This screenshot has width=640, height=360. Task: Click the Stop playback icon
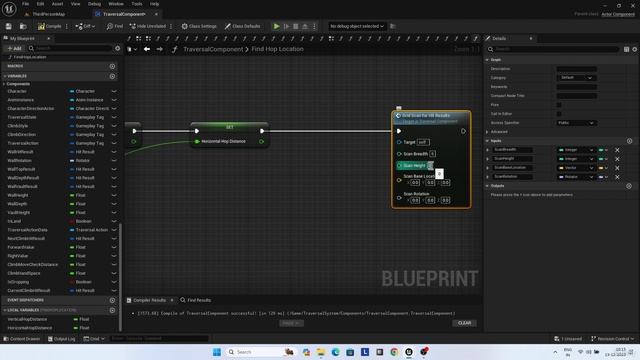pos(296,26)
